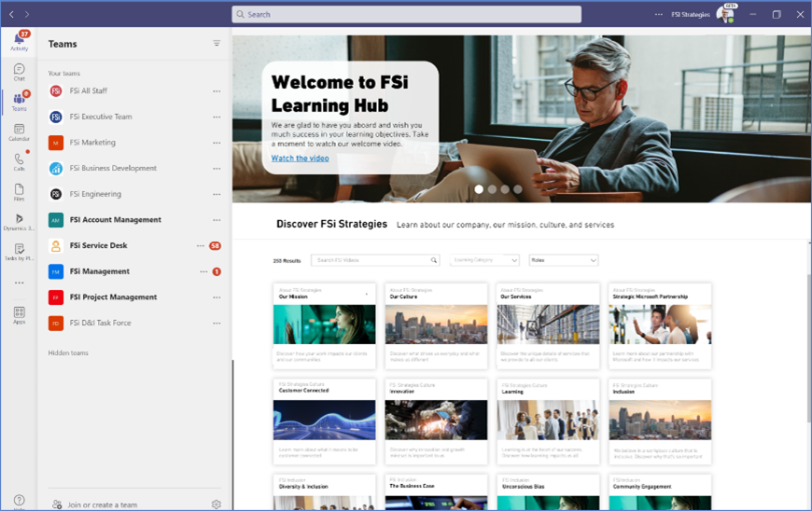Click the Search FSi Videos field
812x511 pixels.
click(375, 260)
